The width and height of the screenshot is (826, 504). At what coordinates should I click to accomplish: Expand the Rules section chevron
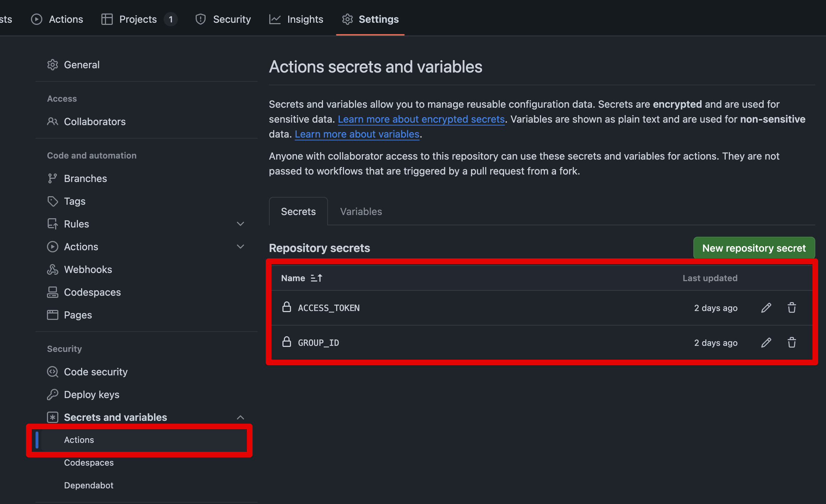(240, 224)
